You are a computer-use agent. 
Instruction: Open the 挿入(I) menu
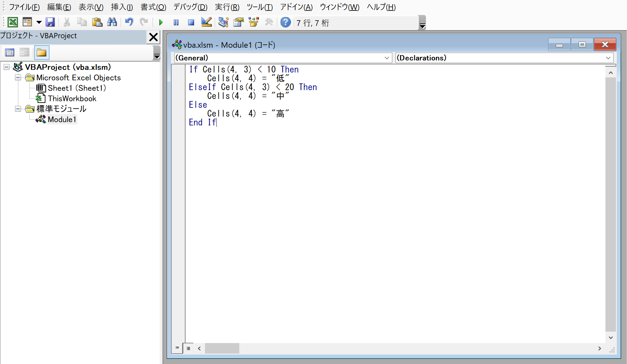[122, 7]
